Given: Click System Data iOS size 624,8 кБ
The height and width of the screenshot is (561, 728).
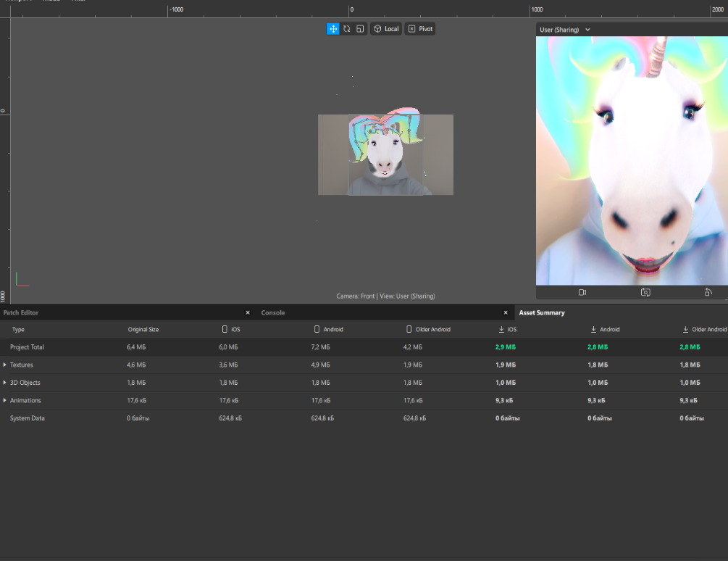Looking at the screenshot, I should pyautogui.click(x=230, y=418).
